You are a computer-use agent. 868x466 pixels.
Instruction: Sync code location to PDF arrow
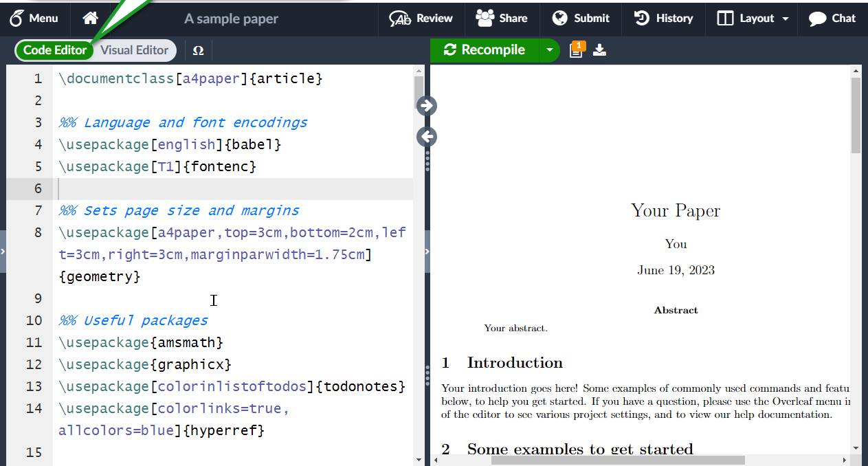(427, 105)
